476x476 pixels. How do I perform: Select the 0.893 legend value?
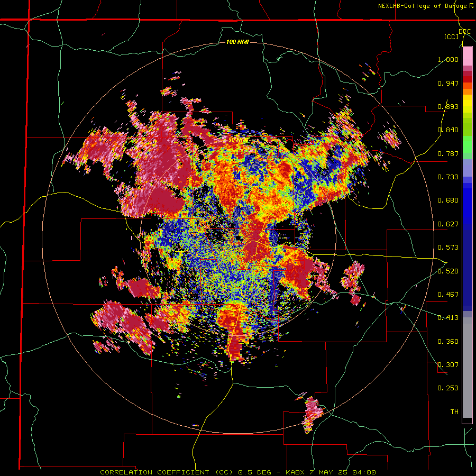[448, 106]
